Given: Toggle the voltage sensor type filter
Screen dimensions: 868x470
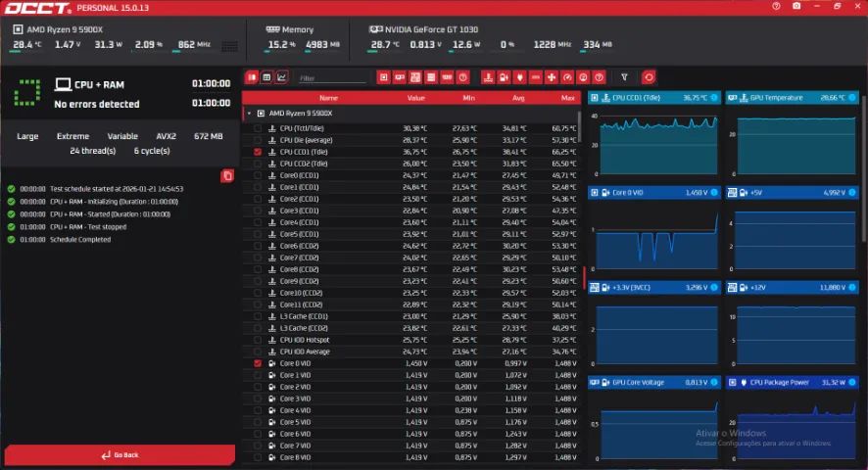Looking at the screenshot, I should pyautogui.click(x=504, y=77).
